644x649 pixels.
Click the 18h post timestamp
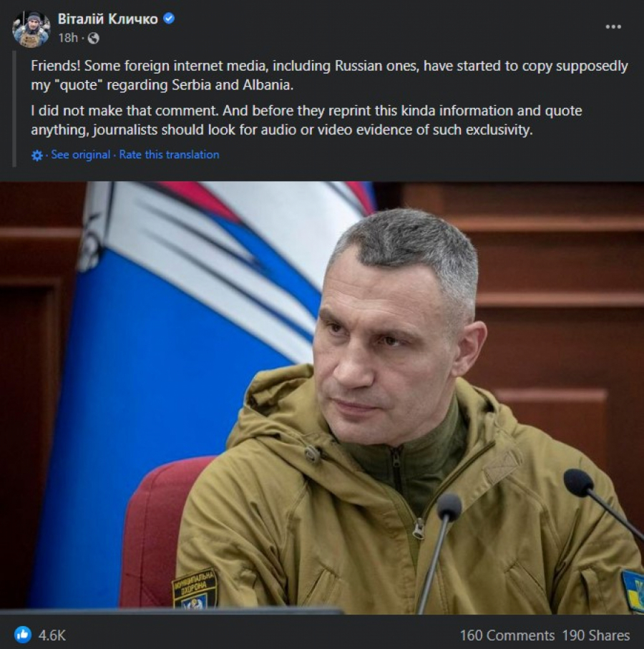click(68, 38)
